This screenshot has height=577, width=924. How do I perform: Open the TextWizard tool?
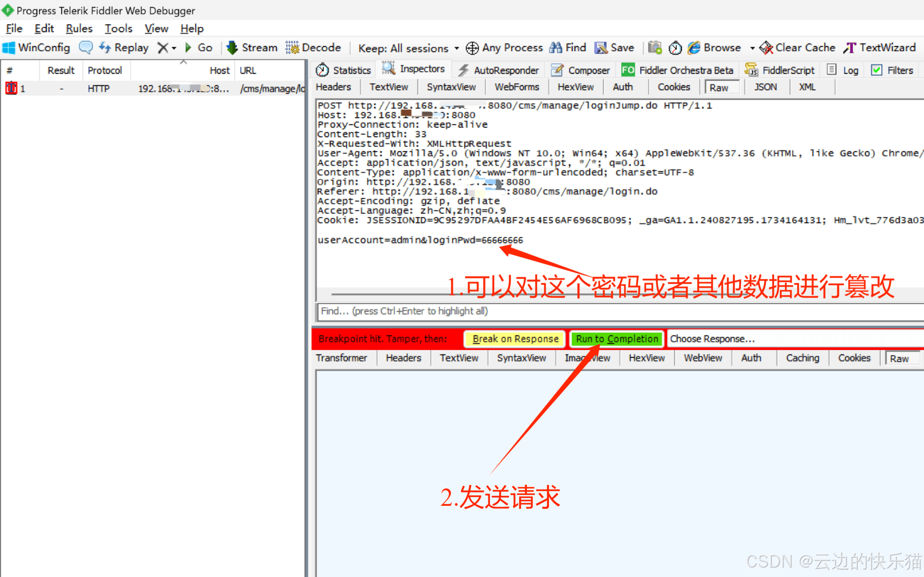click(880, 48)
